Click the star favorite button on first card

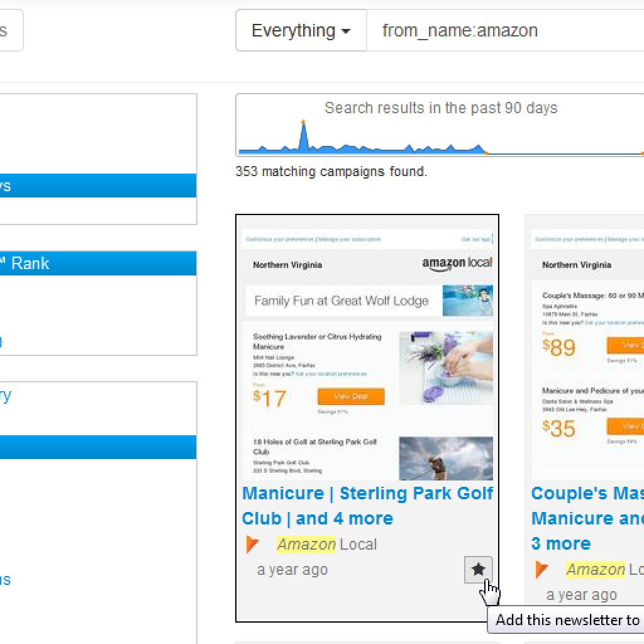[479, 570]
